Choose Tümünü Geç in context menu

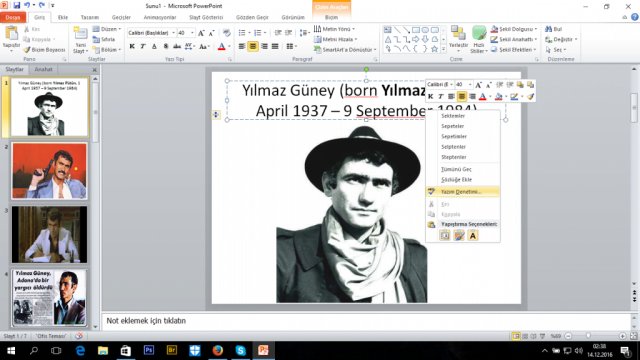pyautogui.click(x=462, y=169)
